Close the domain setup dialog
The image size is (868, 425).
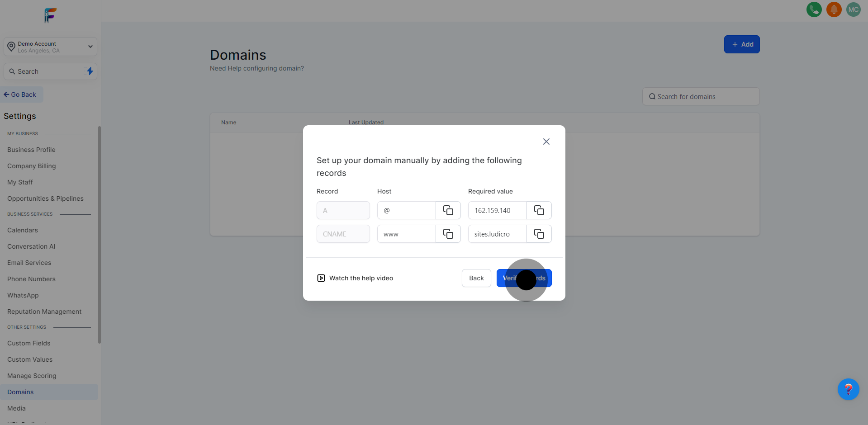pos(546,142)
